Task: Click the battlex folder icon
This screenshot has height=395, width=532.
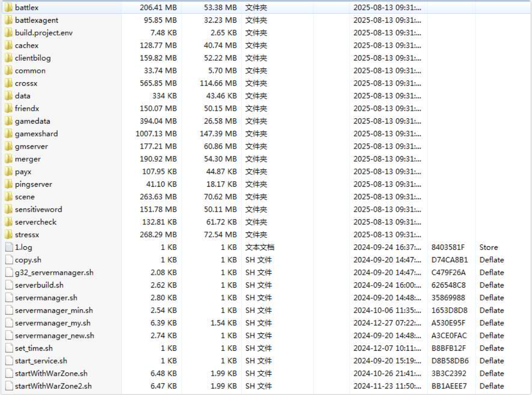Action: [x=9, y=7]
